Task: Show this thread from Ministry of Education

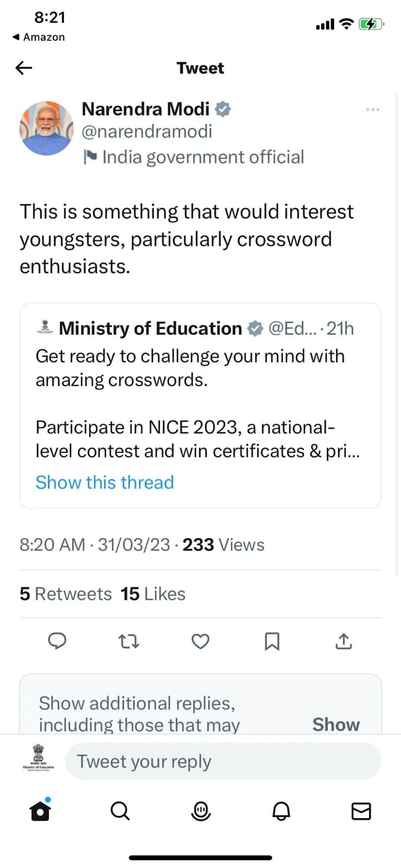Action: click(104, 482)
